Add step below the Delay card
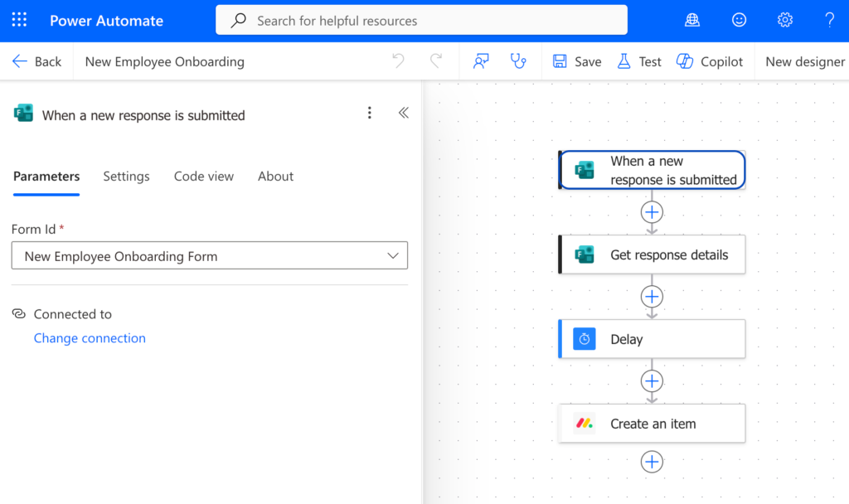The width and height of the screenshot is (849, 504). coord(652,381)
